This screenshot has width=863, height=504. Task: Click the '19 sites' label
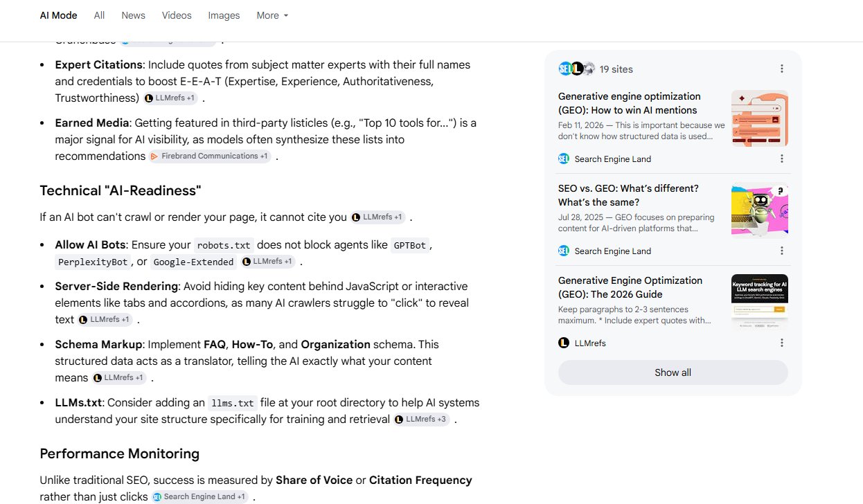616,69
